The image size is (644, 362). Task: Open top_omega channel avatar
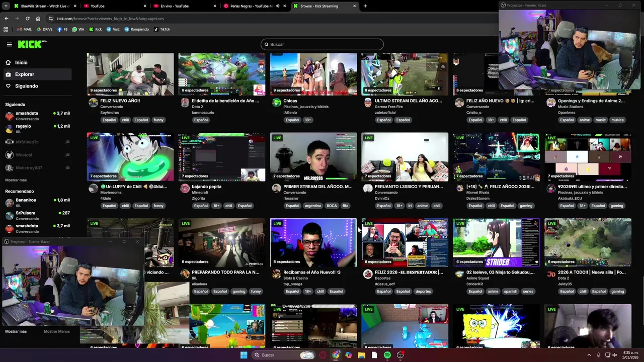[276, 274]
